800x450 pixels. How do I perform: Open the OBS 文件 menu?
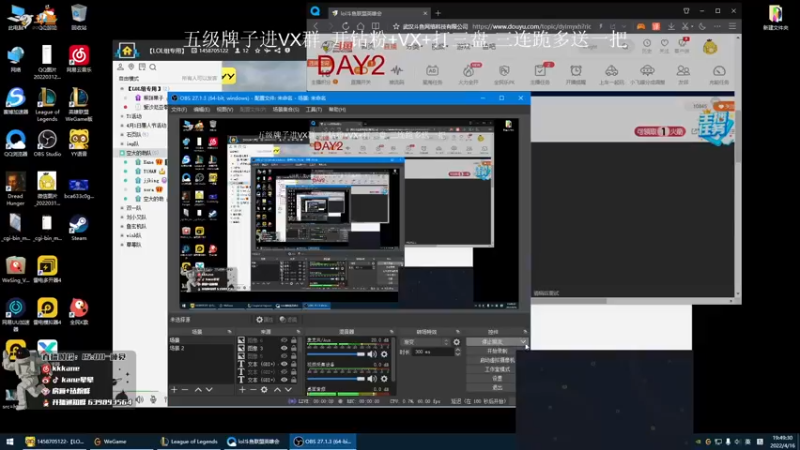179,109
